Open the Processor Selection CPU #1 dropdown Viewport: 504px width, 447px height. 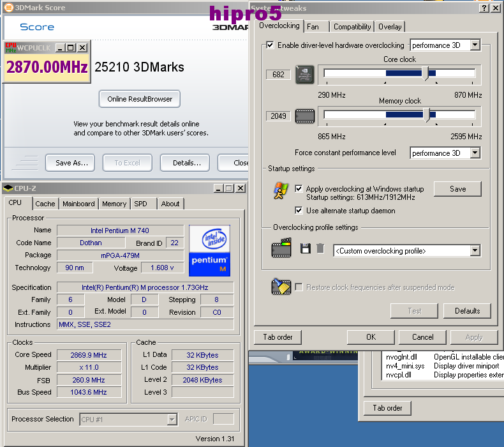click(172, 420)
